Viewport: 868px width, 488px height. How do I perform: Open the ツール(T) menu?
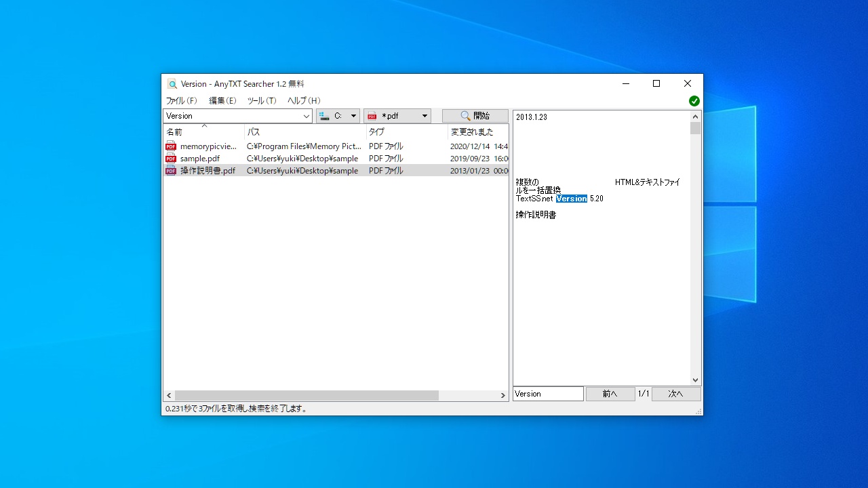coord(262,101)
